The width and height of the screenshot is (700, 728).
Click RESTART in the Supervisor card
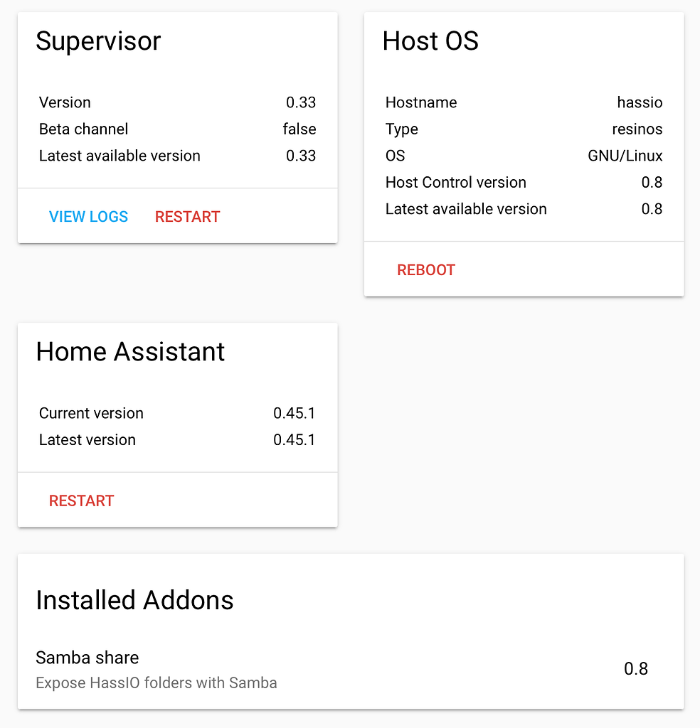point(187,216)
